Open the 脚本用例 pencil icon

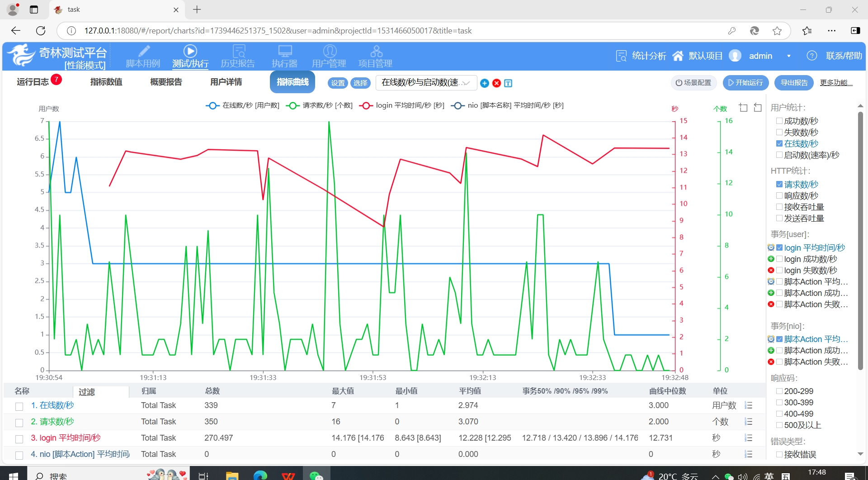[x=143, y=51]
